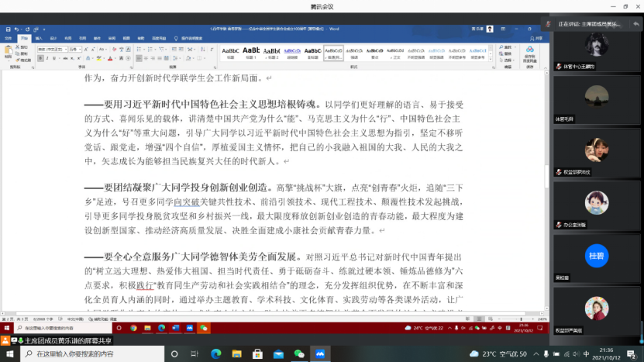Click the Format Painter button

pyautogui.click(x=24, y=60)
